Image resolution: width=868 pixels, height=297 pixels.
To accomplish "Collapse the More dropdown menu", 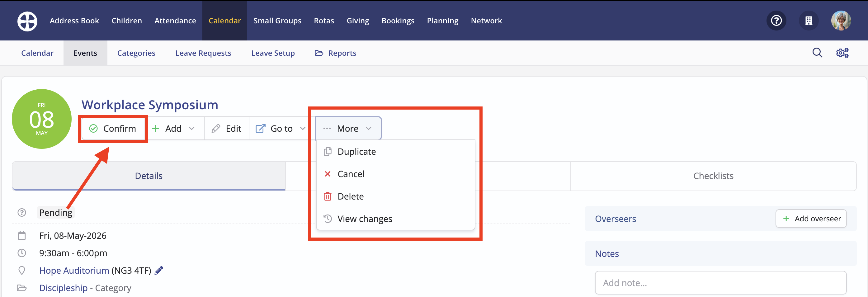I will tap(348, 129).
